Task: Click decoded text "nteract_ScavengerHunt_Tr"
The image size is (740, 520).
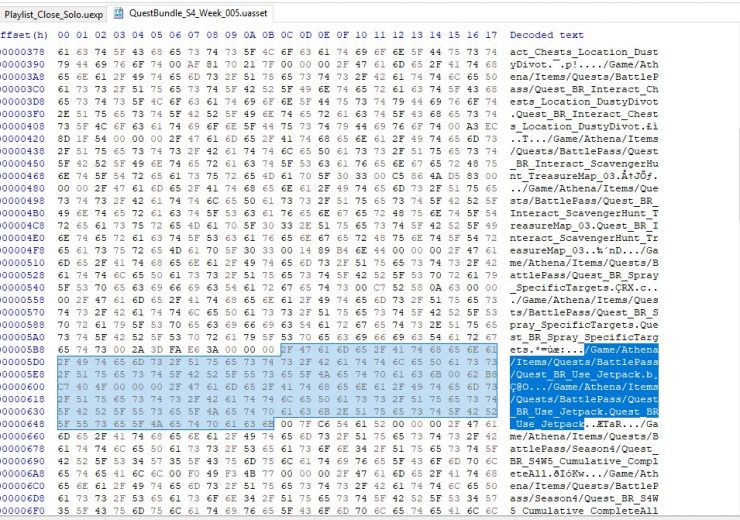Action: 584,238
